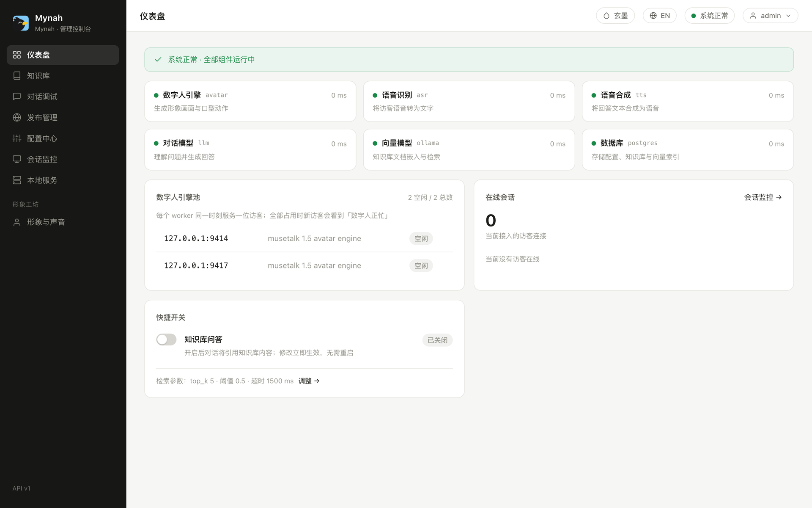Open 发布管理 section
Image resolution: width=812 pixels, height=508 pixels.
(63, 118)
